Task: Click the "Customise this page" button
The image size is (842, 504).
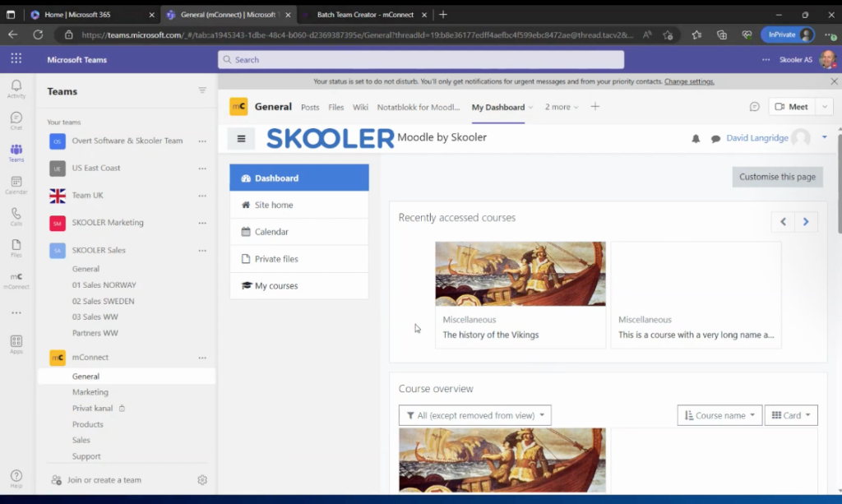Action: pyautogui.click(x=777, y=177)
